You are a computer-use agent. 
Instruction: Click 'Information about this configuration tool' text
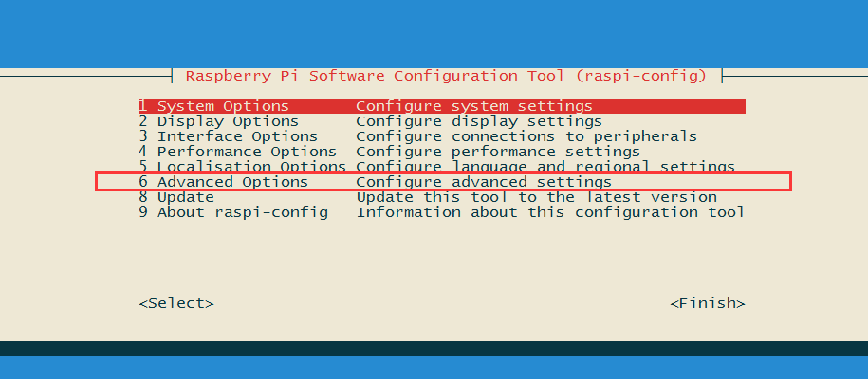point(550,212)
